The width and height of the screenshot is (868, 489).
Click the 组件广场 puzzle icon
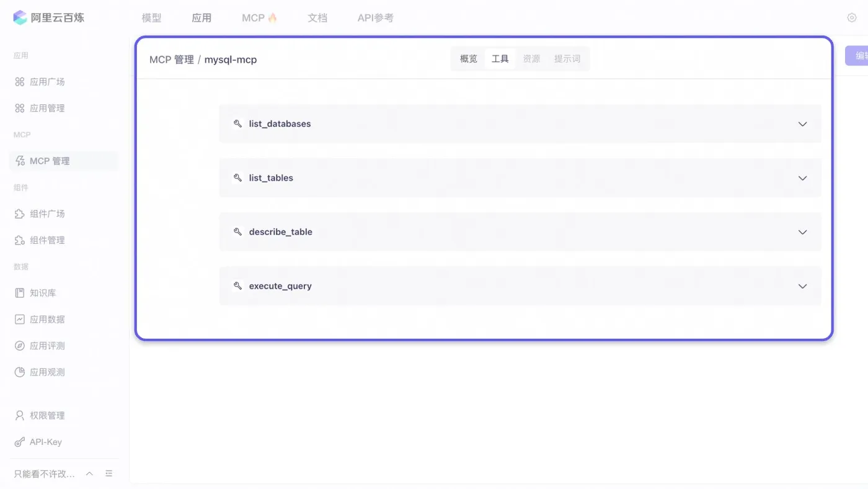click(x=20, y=213)
